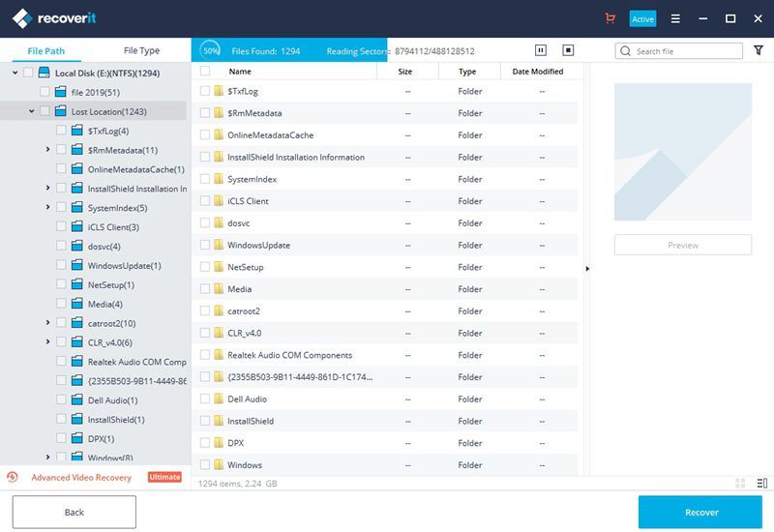Viewport: 774px width, 532px height.
Task: Tick Lost Location(1243) tree checkbox
Action: click(x=45, y=111)
